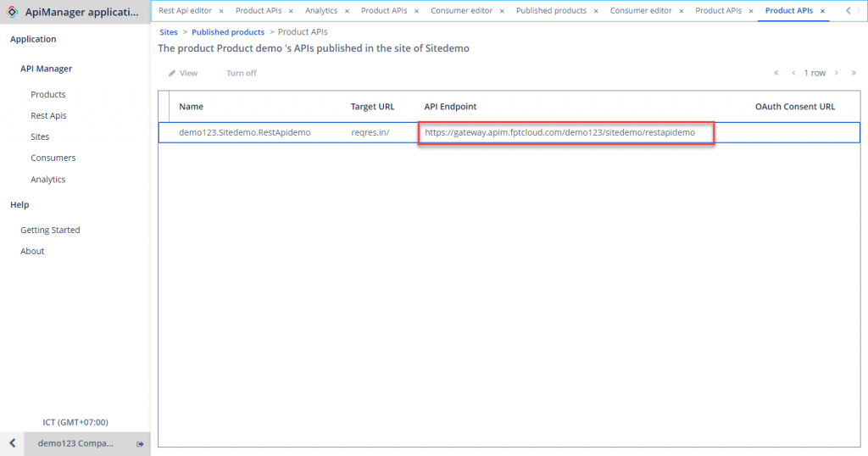Collapse the sidebar with the left arrow
Viewport: 868px width, 456px height.
(12, 443)
